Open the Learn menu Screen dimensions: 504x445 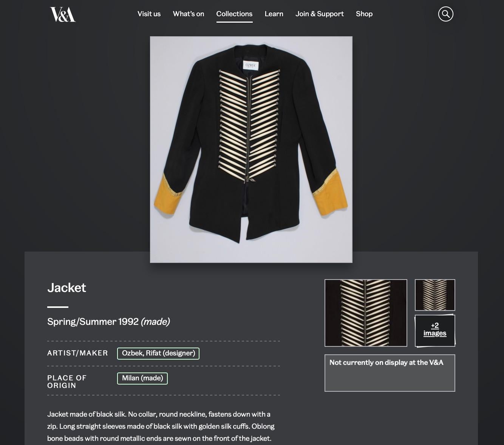(274, 14)
